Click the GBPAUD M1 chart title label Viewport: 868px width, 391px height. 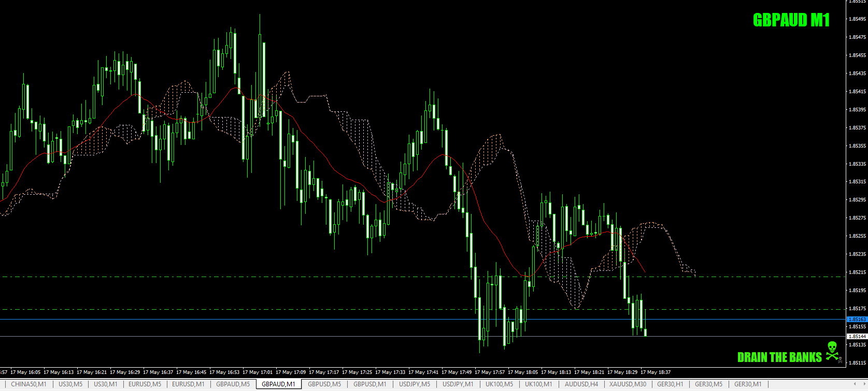coord(791,20)
